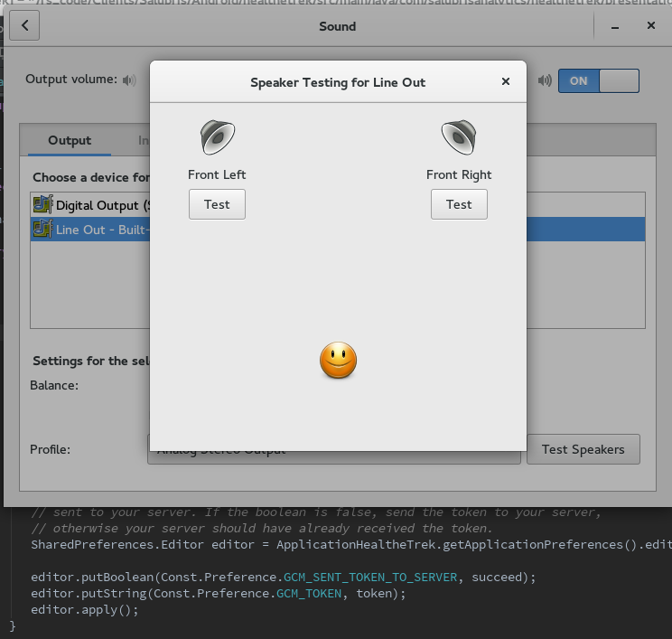Viewport: 672px width, 639px height.
Task: Click the Speaker Testing for Line Out title
Action: tap(338, 82)
